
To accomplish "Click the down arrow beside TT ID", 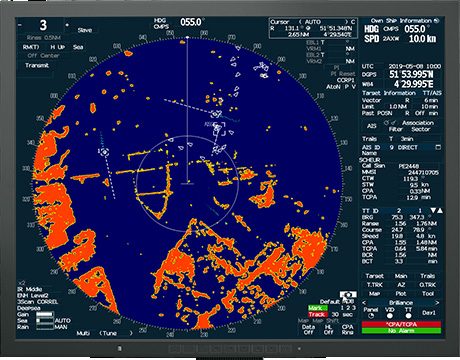I will pos(433,210).
